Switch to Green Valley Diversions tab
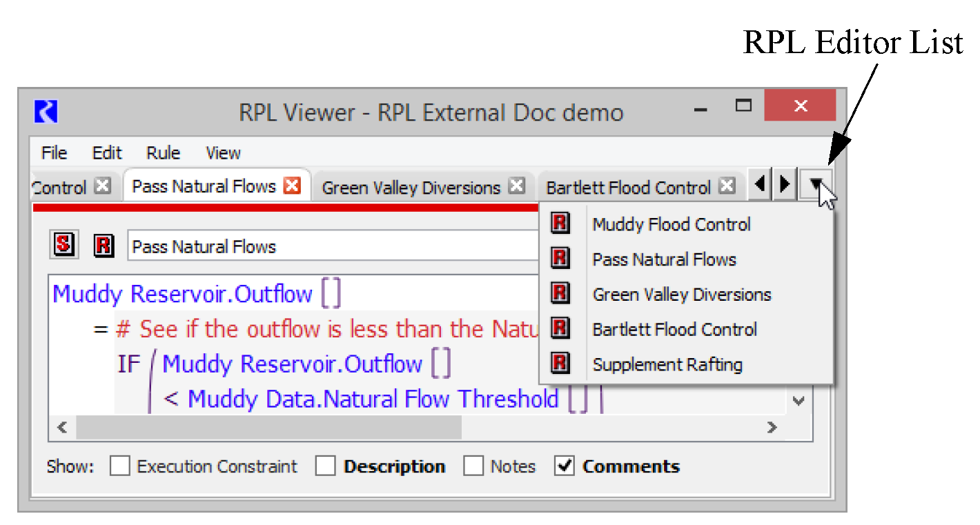The image size is (980, 525). click(411, 188)
